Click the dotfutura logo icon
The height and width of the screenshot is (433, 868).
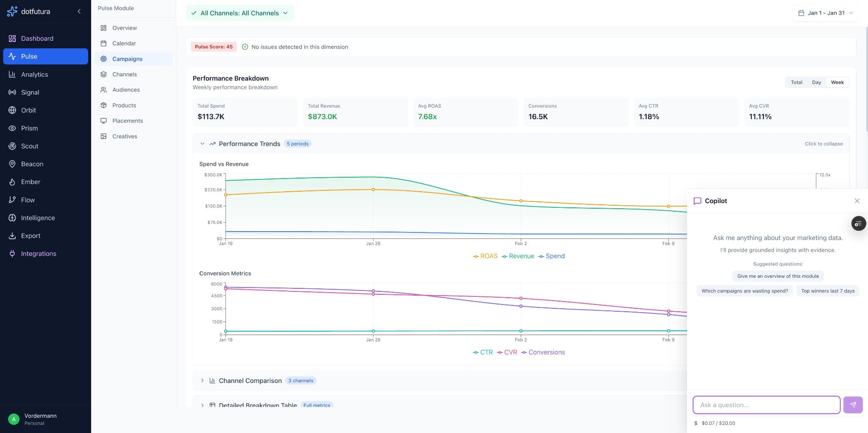coord(12,11)
